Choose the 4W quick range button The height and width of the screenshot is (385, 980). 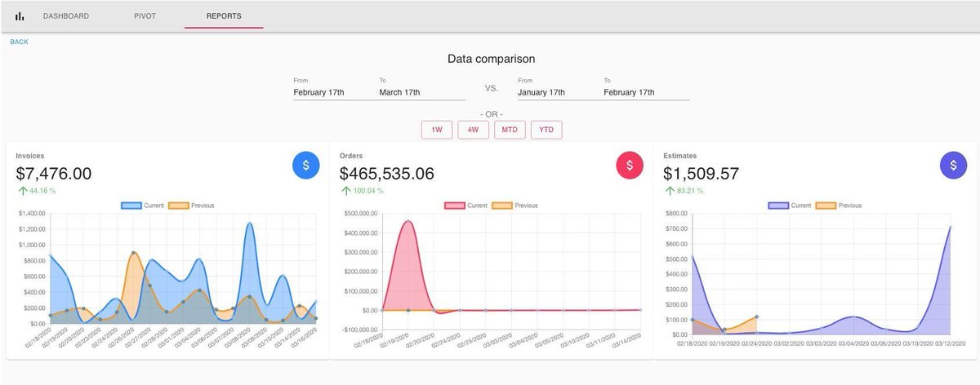pos(473,130)
